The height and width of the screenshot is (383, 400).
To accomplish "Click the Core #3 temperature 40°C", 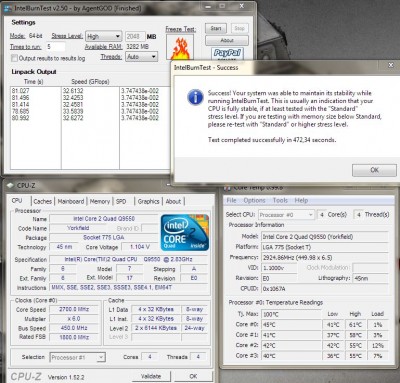I will pyautogui.click(x=291, y=356).
